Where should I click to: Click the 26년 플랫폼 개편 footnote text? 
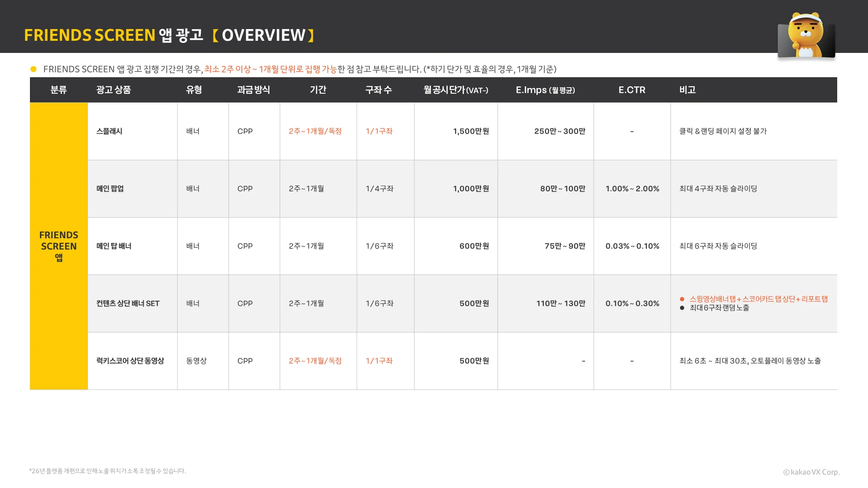(x=107, y=471)
